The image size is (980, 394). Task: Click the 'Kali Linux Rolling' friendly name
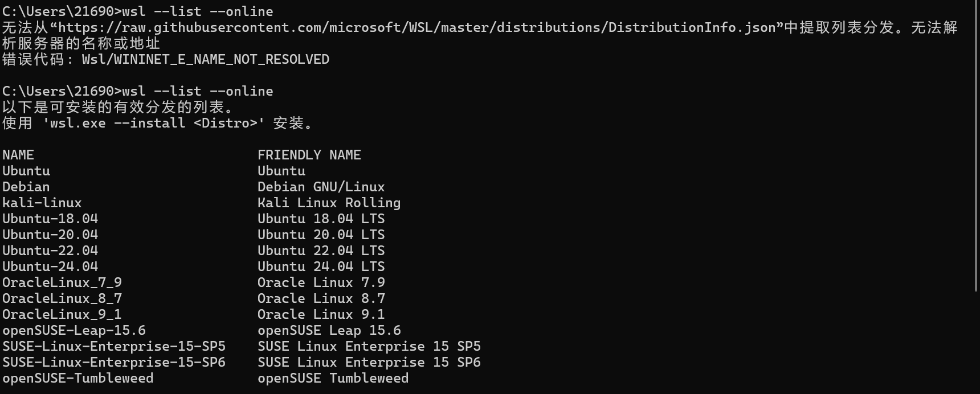(329, 203)
